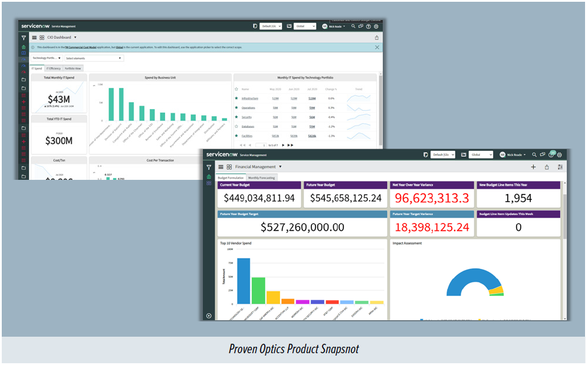The height and width of the screenshot is (365, 588).
Task: Select the Monthly Forecasting tab
Action: pyautogui.click(x=261, y=177)
